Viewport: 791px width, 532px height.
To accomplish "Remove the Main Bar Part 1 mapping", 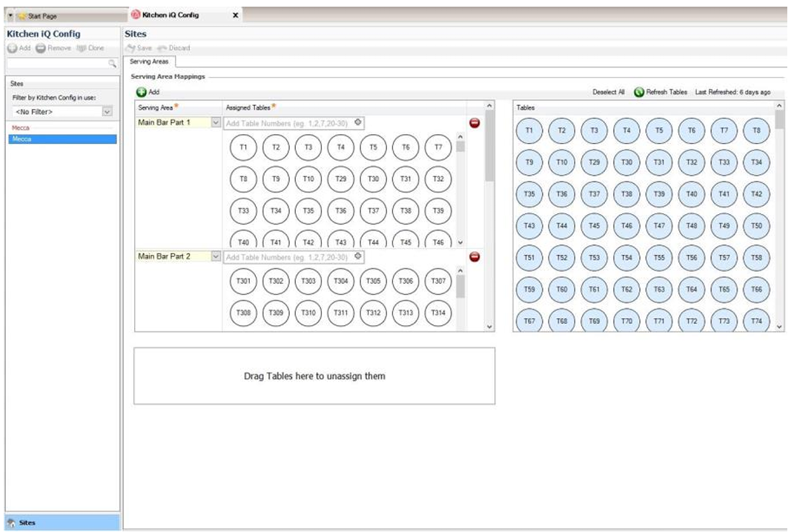I will 475,123.
